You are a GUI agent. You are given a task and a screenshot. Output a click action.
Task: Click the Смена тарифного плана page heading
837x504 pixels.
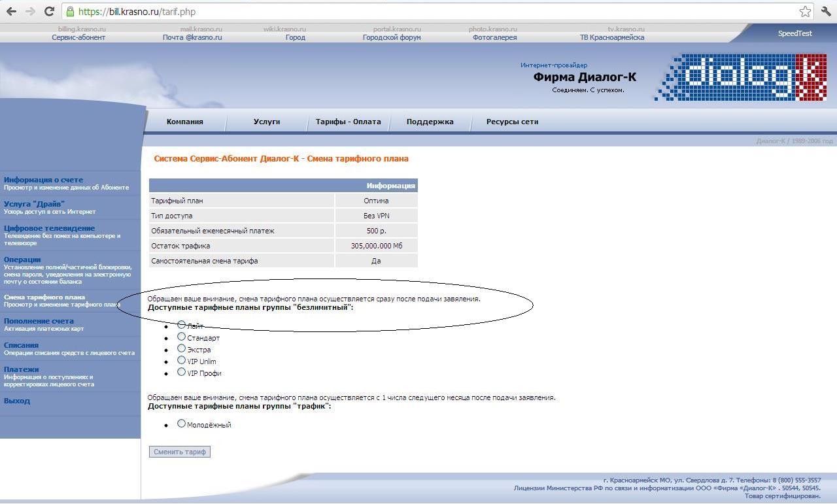281,158
